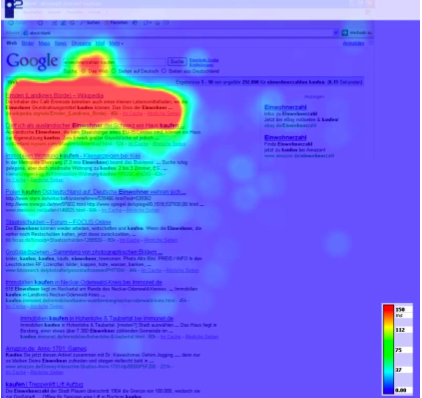Image resolution: width=422 pixels, height=398 pixels.
Task: Open the Erweiterte Suche link
Action: (204, 60)
